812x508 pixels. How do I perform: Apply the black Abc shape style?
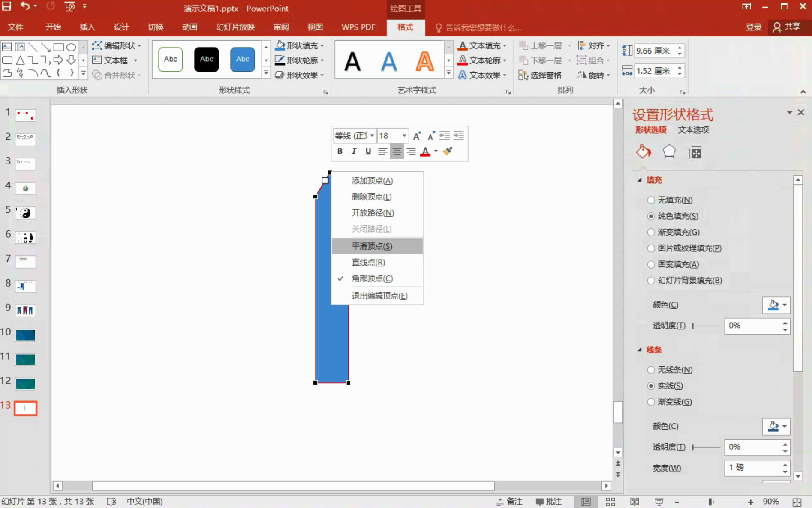coord(207,59)
